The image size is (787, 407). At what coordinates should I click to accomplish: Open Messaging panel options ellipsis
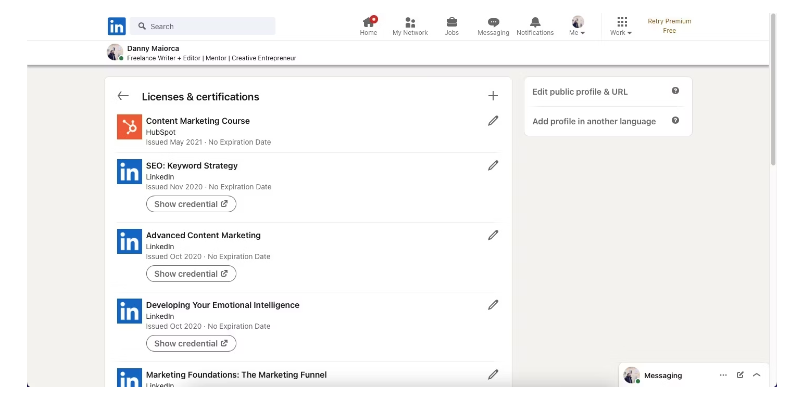[x=723, y=375]
